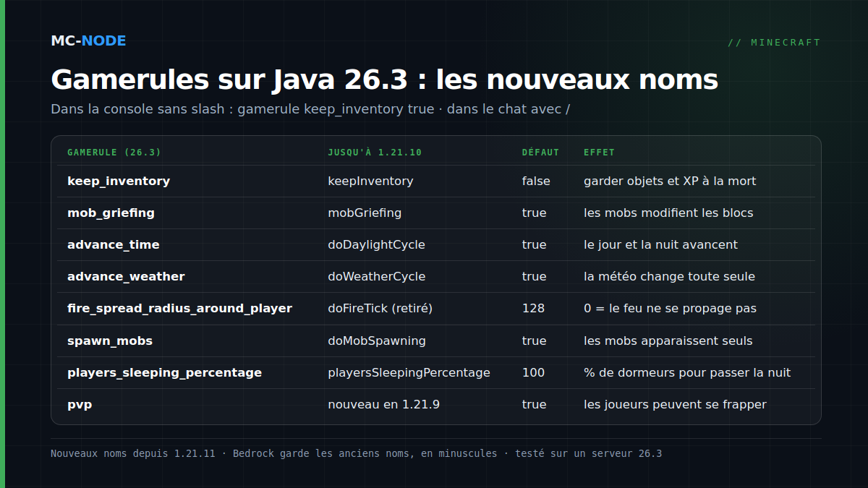This screenshot has height=488, width=868.
Task: Click the 'players_sleeping_percentage' gamerule cell
Action: (164, 372)
